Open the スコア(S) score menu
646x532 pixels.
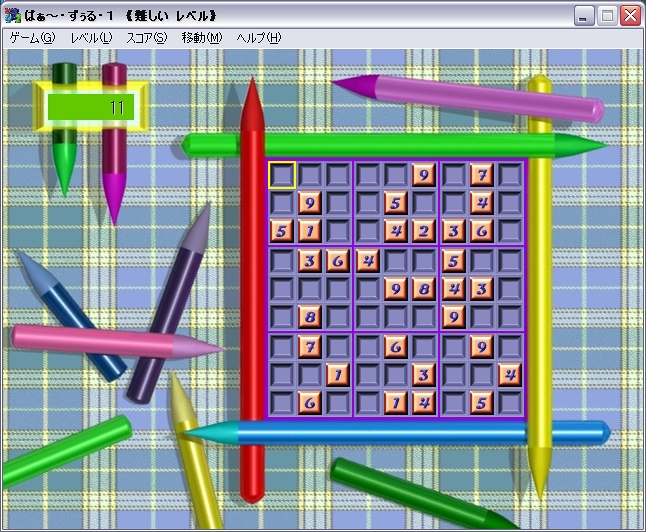[146, 38]
